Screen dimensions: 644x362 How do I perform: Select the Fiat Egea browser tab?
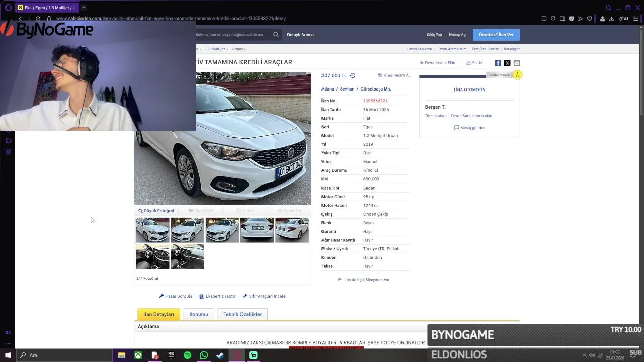tap(47, 8)
